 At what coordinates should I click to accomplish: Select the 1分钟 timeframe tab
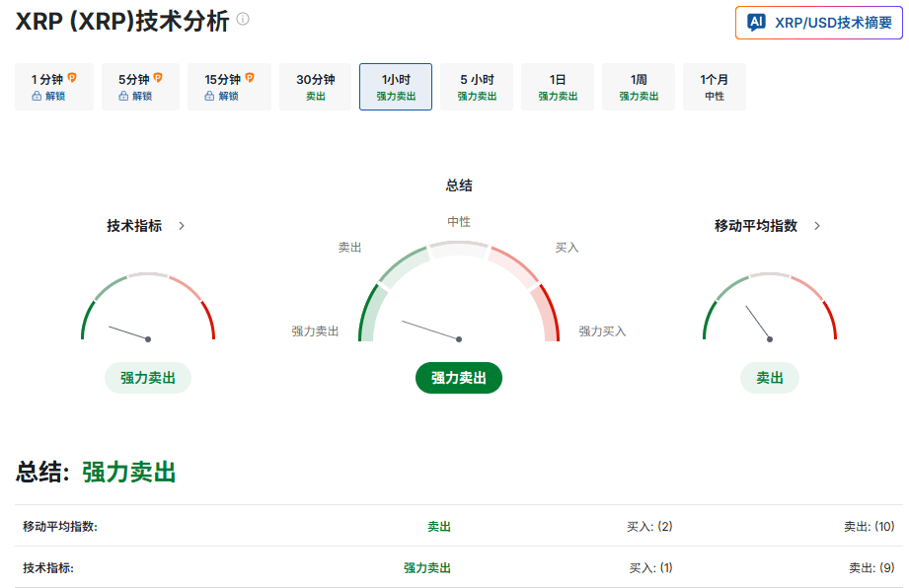click(54, 87)
